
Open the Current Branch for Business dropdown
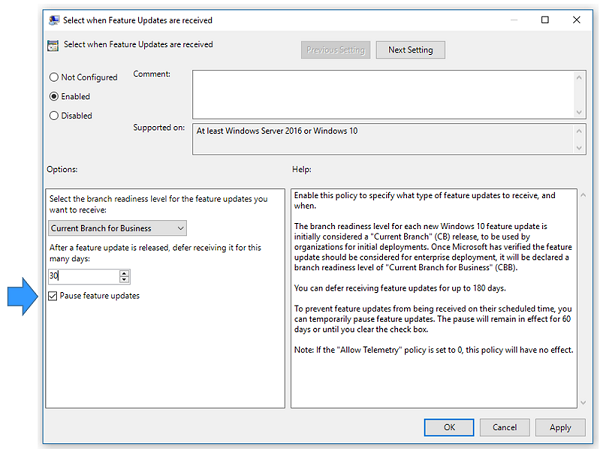118,229
